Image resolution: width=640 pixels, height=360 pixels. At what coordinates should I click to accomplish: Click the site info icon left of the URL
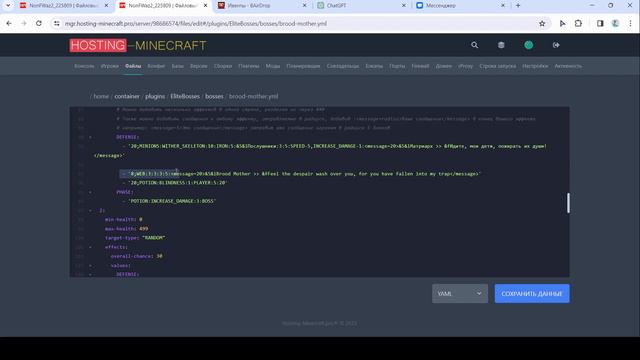pyautogui.click(x=56, y=24)
